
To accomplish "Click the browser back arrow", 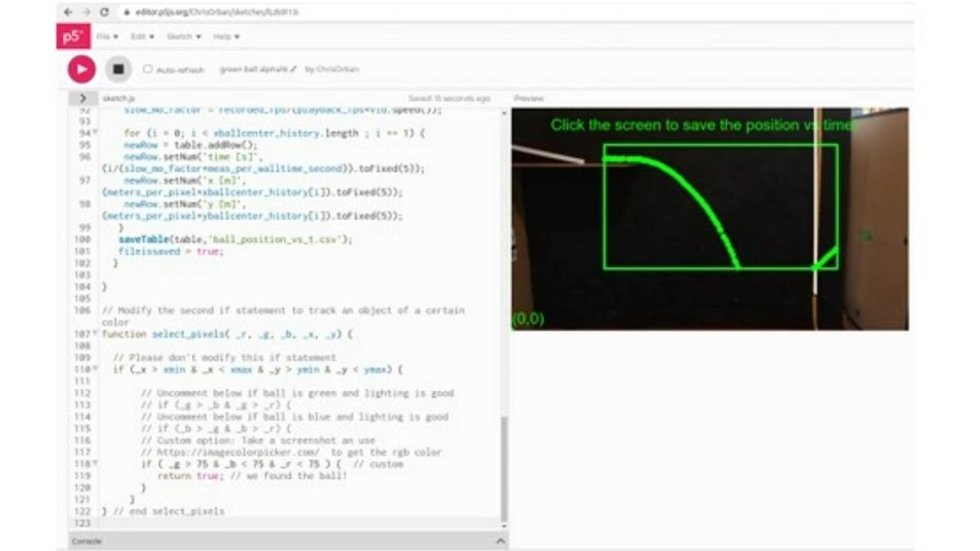I will click(68, 12).
